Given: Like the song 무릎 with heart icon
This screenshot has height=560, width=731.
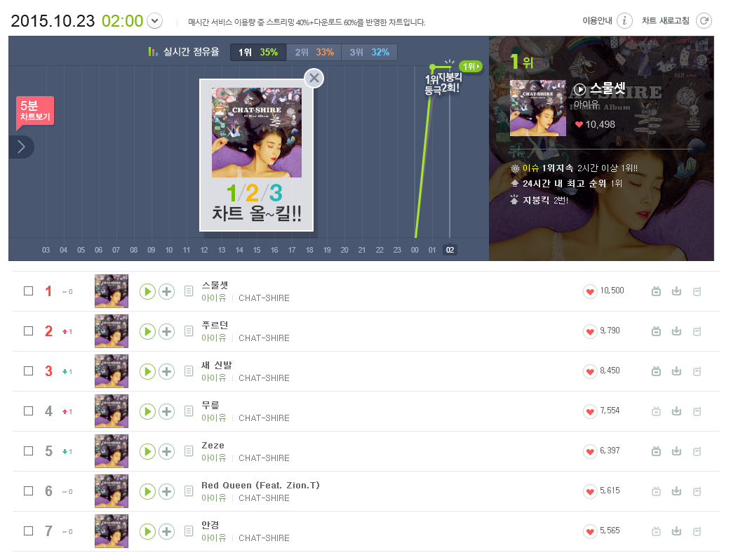Looking at the screenshot, I should pyautogui.click(x=590, y=411).
